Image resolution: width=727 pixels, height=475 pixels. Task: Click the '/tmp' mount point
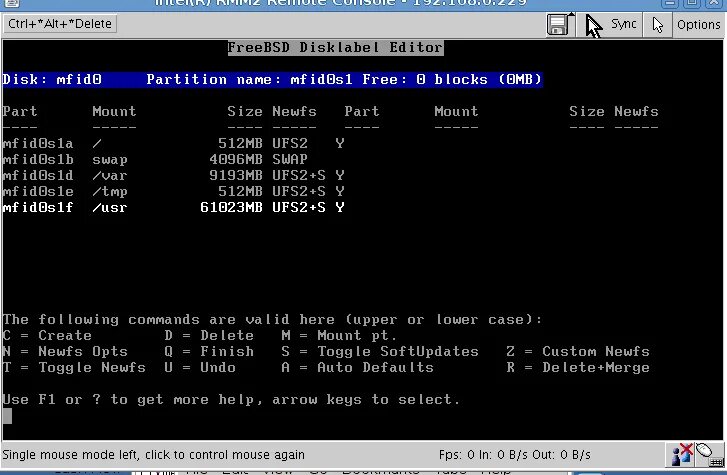[109, 192]
